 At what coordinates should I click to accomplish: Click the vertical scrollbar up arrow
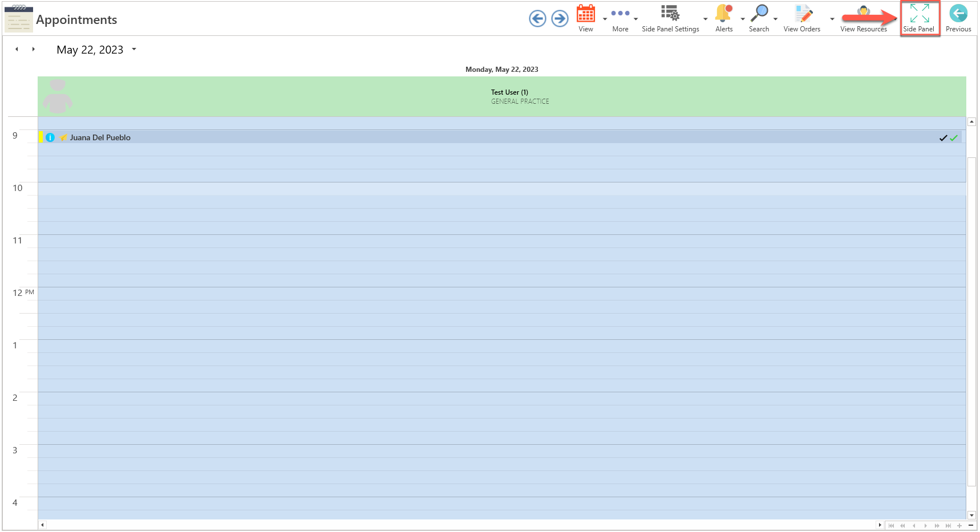[971, 121]
